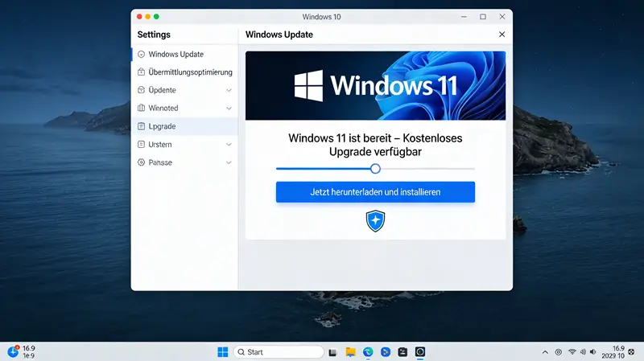Screen dimensions: 644x361
Task: Open File Explorer from taskbar
Action: click(350, 352)
